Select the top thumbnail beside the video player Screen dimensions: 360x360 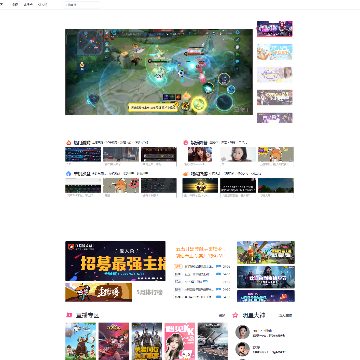pyautogui.click(x=275, y=29)
